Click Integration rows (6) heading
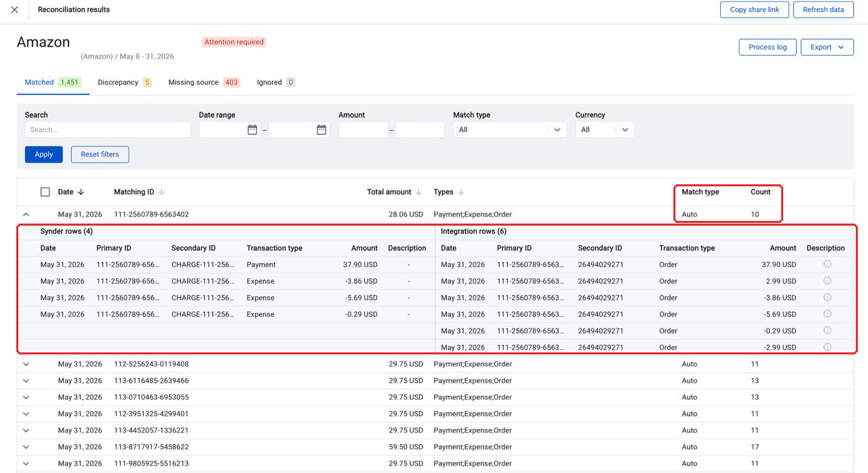Image resolution: width=868 pixels, height=473 pixels. (473, 232)
